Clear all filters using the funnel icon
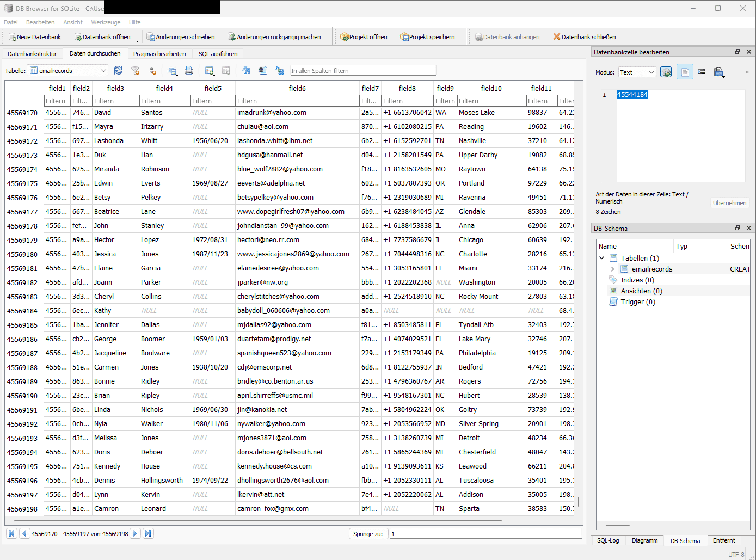756x560 pixels. pos(135,70)
